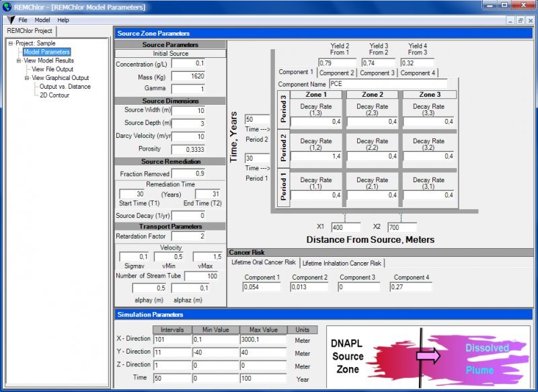Click the Z - Direction Intervals field
Screen dimensions: 538x392
(x=172, y=366)
